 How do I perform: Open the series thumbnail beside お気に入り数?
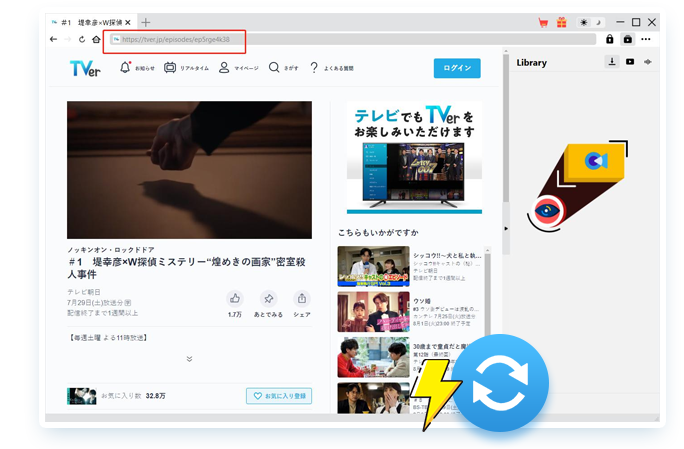click(82, 396)
